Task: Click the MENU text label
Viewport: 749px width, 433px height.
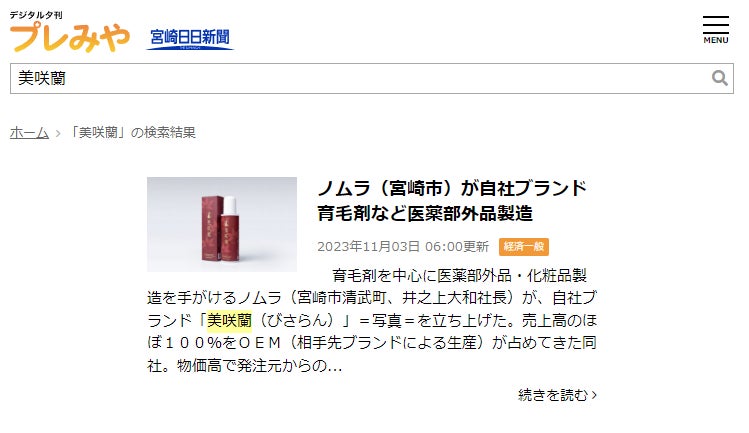Action: pyautogui.click(x=716, y=41)
